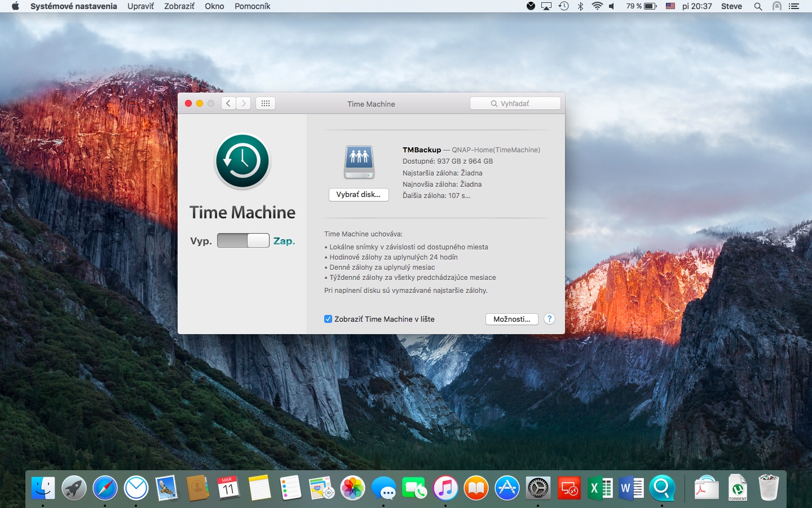Show all preferences with grid icon
This screenshot has height=508, width=812.
click(x=266, y=103)
